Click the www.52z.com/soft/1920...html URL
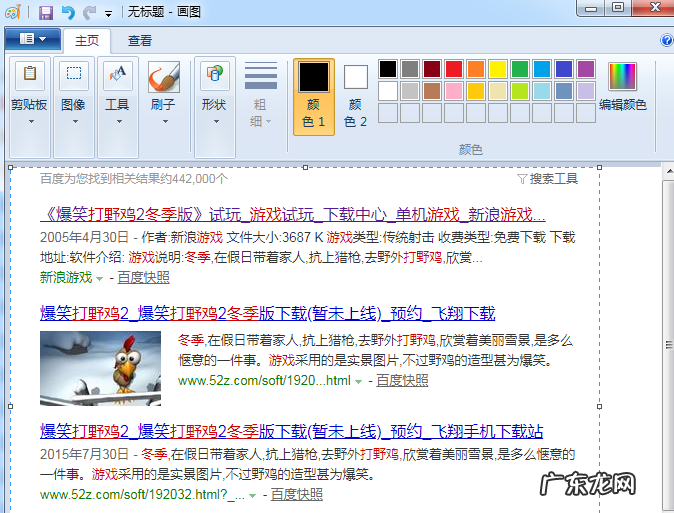Screen dimensions: 674x513 [x=264, y=381]
